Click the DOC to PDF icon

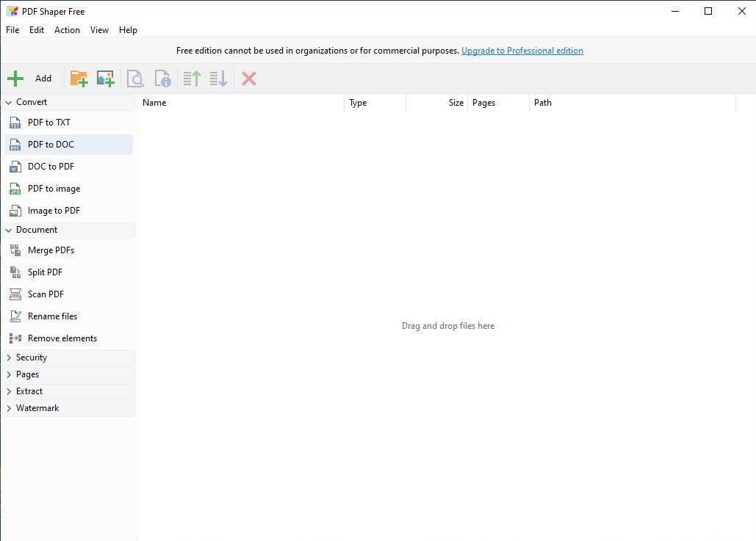click(x=15, y=167)
